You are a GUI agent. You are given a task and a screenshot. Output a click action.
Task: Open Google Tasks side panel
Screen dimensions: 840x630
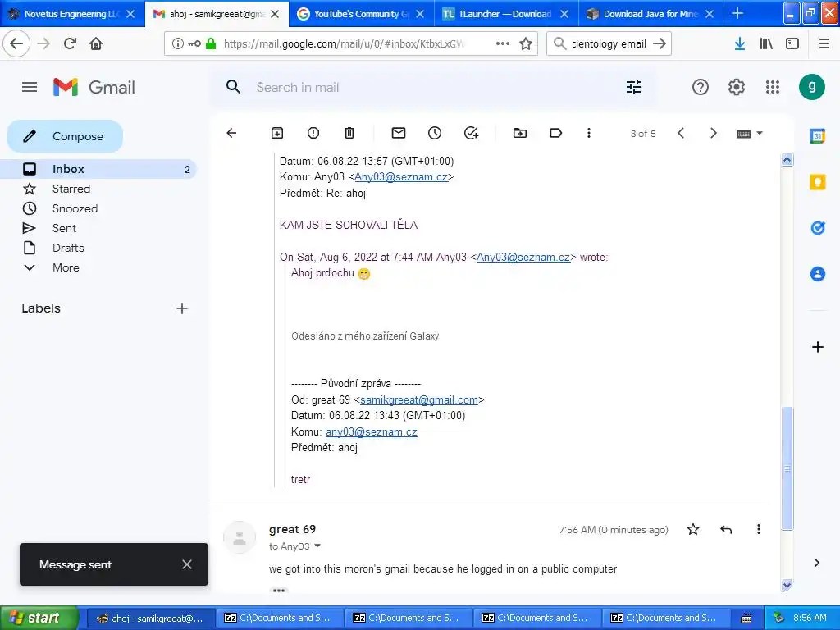818,228
